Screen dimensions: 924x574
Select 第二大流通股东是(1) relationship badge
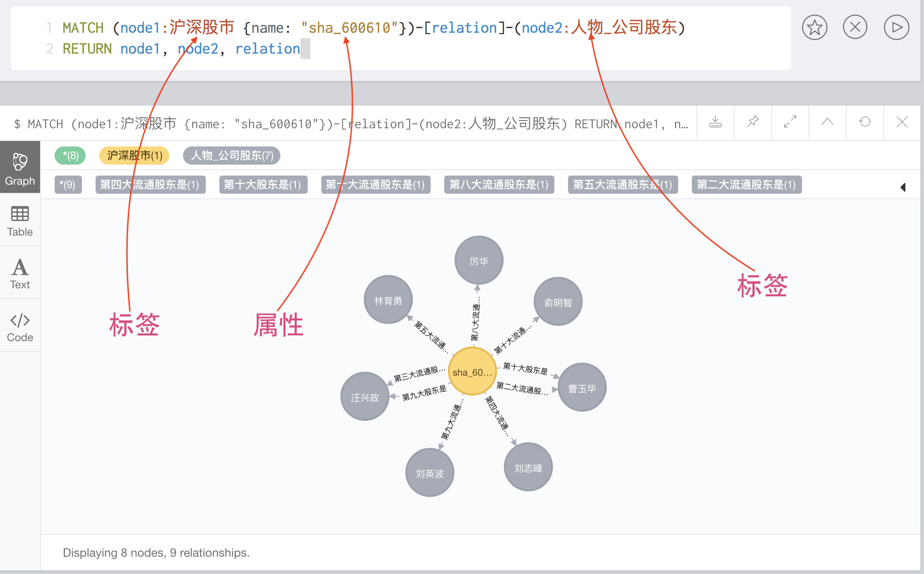747,185
